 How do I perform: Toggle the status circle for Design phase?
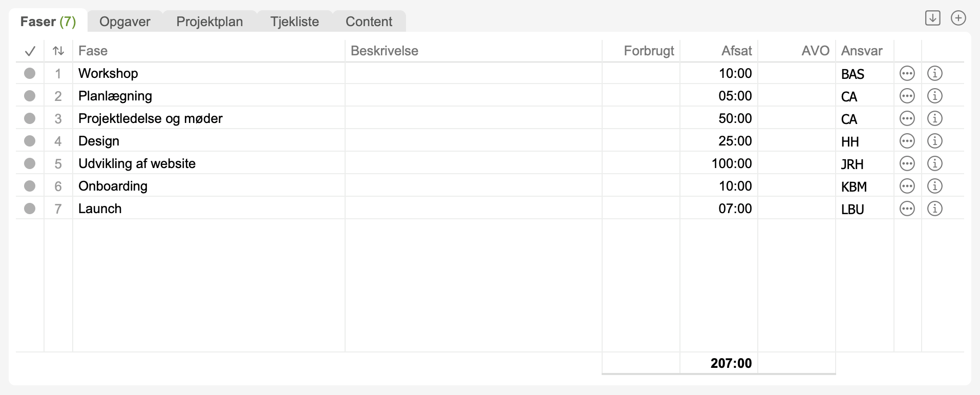tap(30, 141)
